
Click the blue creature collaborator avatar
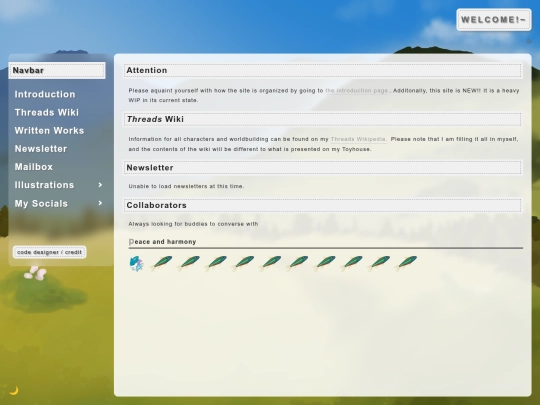click(136, 263)
